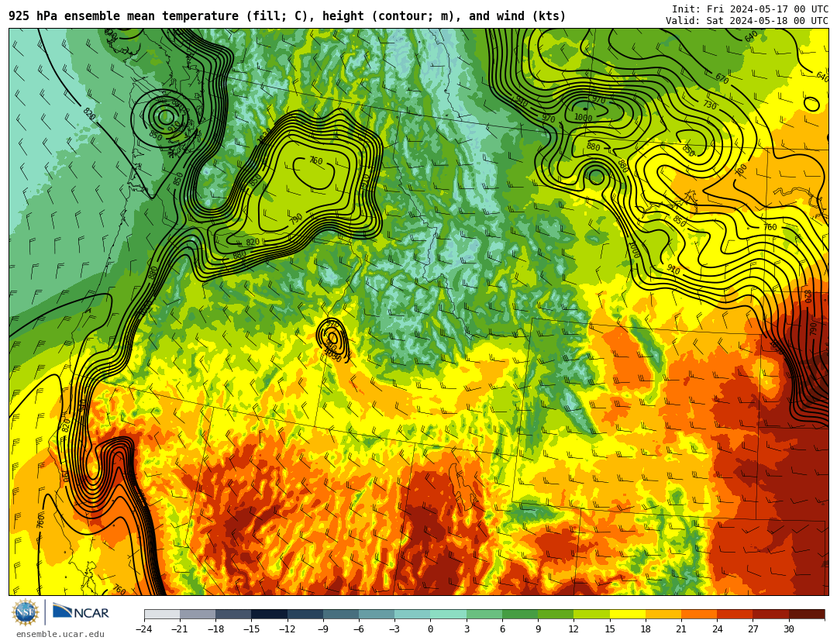Pick the mint 0 to 3 swatch
Viewport: 837px width, 644px height.
click(449, 614)
